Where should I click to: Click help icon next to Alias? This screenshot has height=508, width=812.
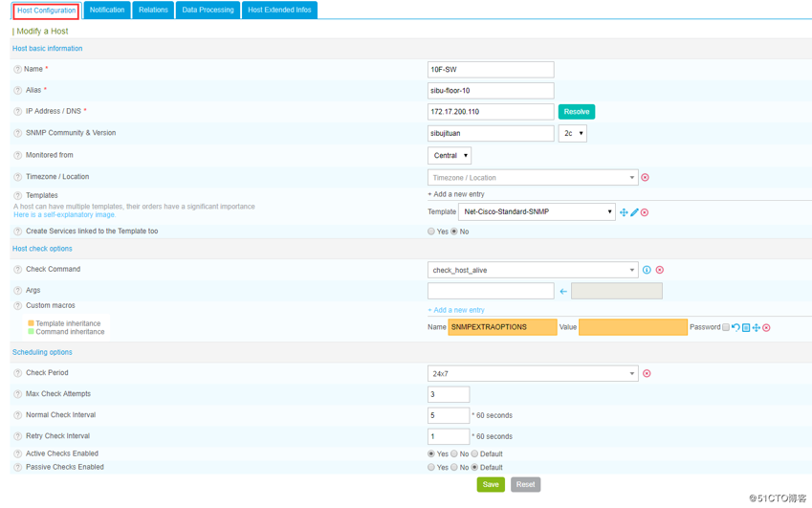coord(17,91)
